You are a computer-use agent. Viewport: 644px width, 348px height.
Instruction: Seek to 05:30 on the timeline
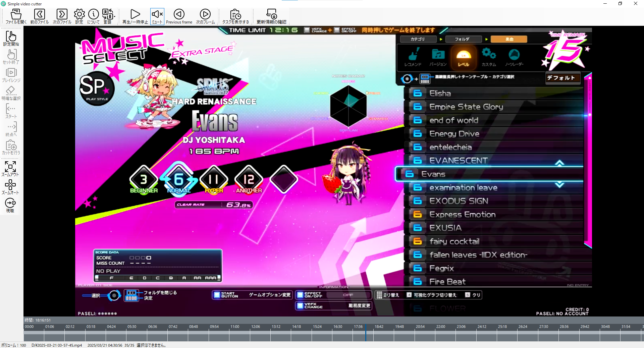coord(132,327)
